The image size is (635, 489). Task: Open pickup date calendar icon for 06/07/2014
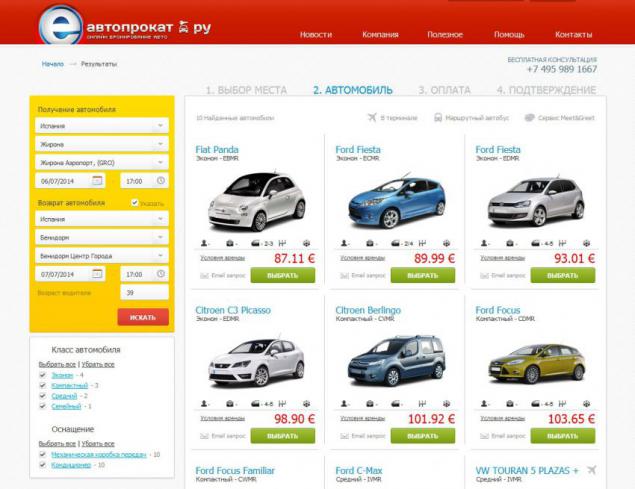point(97,181)
